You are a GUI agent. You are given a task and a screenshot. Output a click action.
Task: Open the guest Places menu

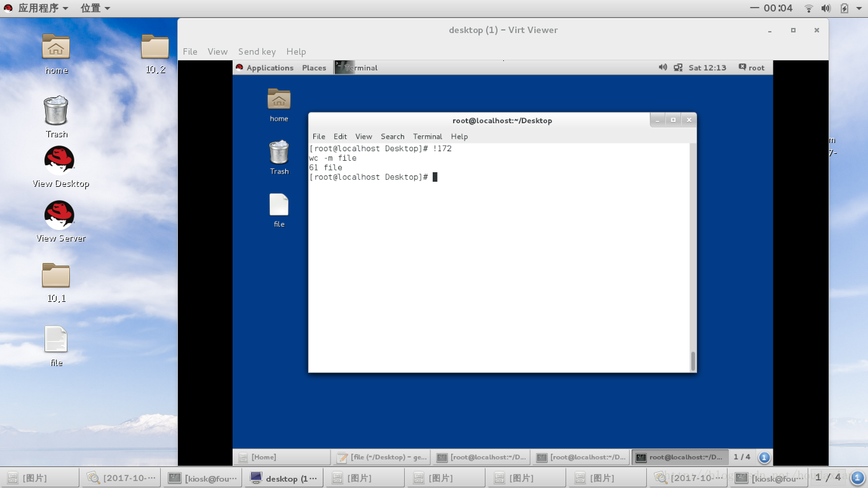click(x=314, y=67)
